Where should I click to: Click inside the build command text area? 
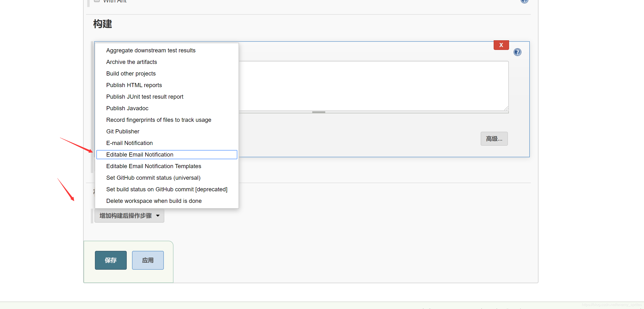coord(373,86)
